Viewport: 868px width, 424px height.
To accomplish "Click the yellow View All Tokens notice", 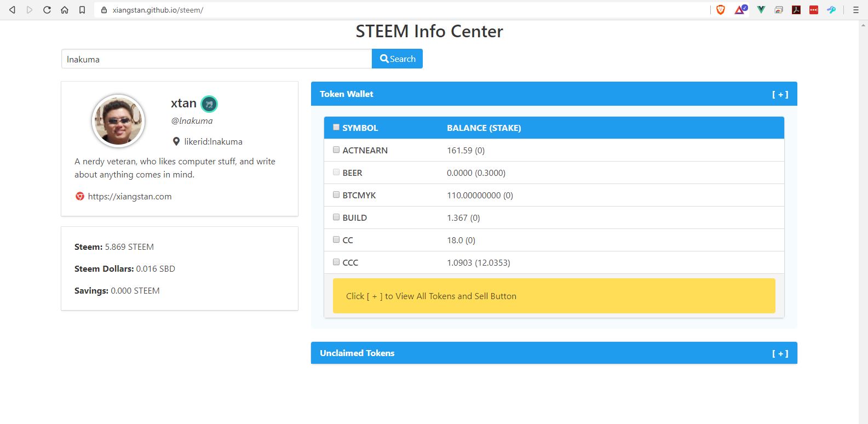I will pos(554,296).
